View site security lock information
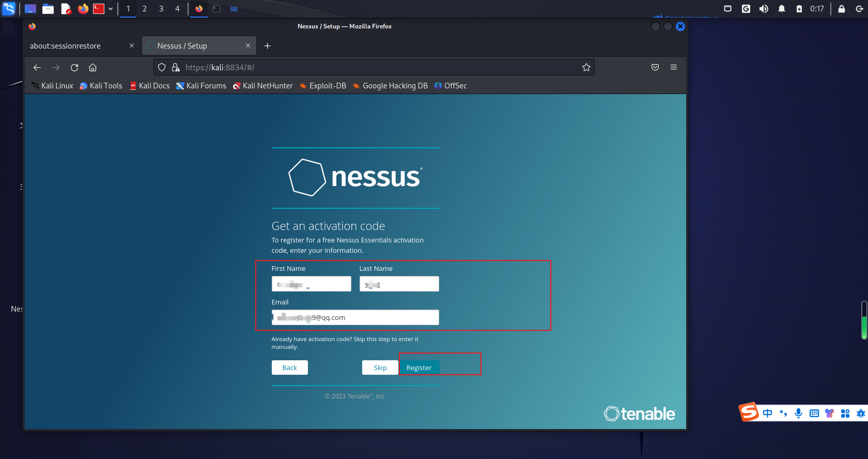The height and width of the screenshot is (459, 868). tap(176, 67)
